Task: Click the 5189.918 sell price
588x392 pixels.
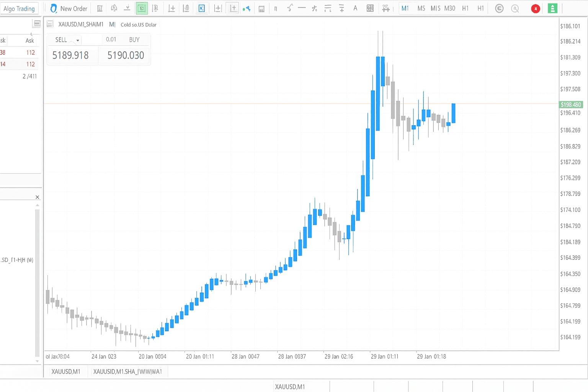Action: click(70, 55)
